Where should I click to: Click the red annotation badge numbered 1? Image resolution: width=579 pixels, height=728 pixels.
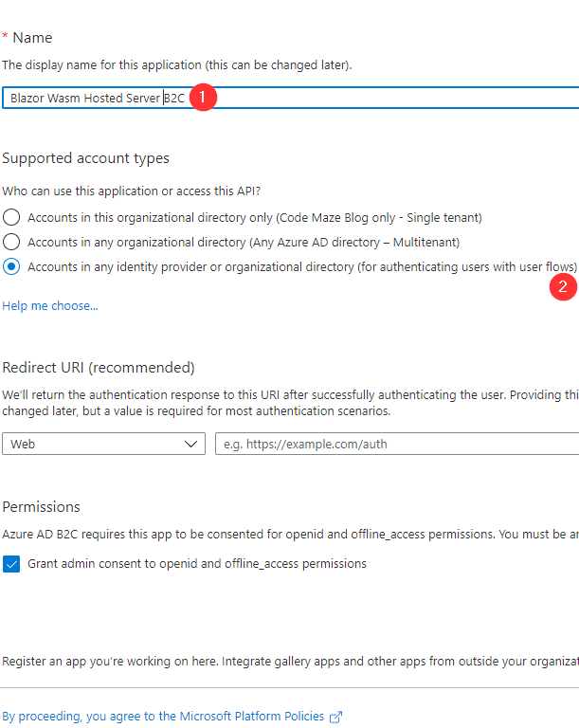point(204,98)
